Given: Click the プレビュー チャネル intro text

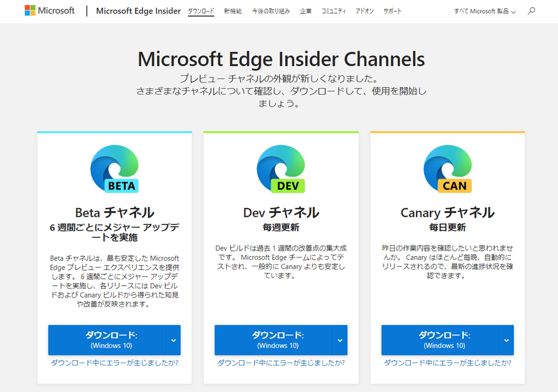Looking at the screenshot, I should pyautogui.click(x=281, y=91).
